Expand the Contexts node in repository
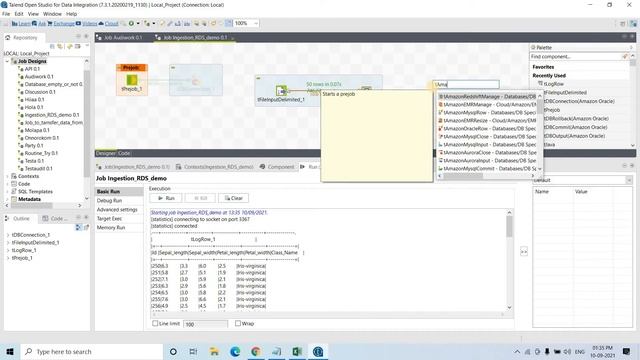 pos(7,176)
